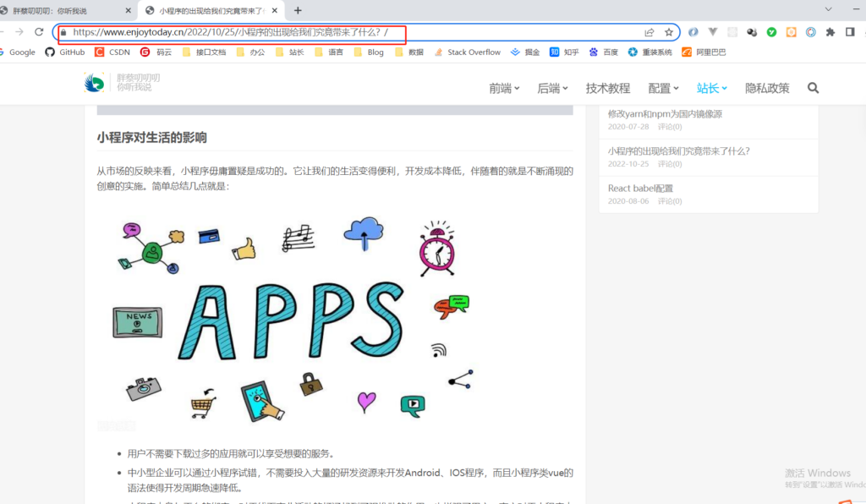This screenshot has width=866, height=504.
Task: Open the Extensions puzzle piece menu
Action: click(x=830, y=32)
